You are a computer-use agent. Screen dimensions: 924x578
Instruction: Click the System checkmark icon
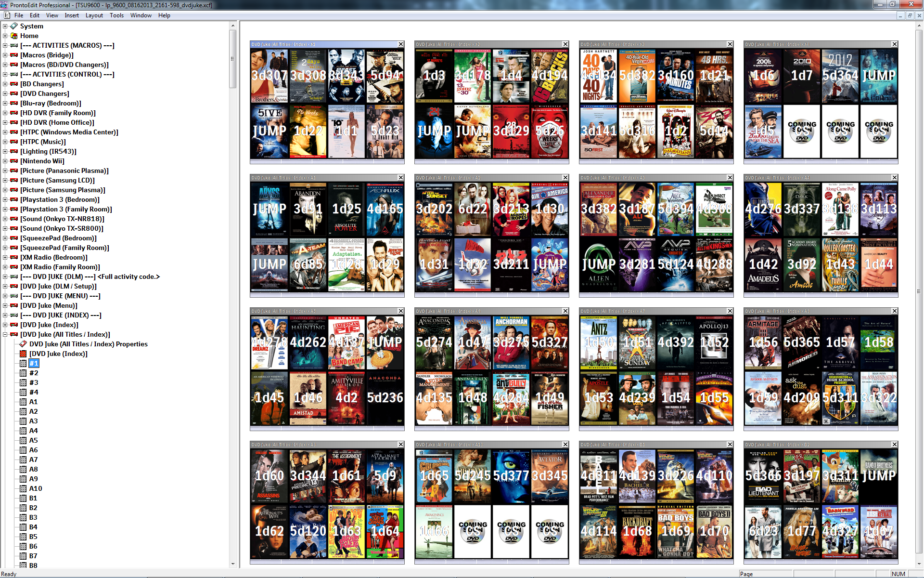tap(14, 26)
